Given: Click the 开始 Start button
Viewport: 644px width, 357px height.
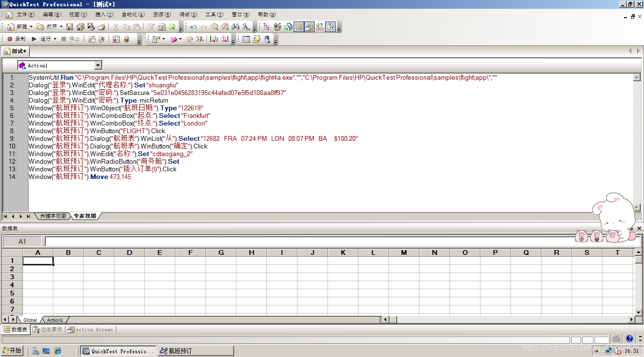Looking at the screenshot, I should coord(12,351).
